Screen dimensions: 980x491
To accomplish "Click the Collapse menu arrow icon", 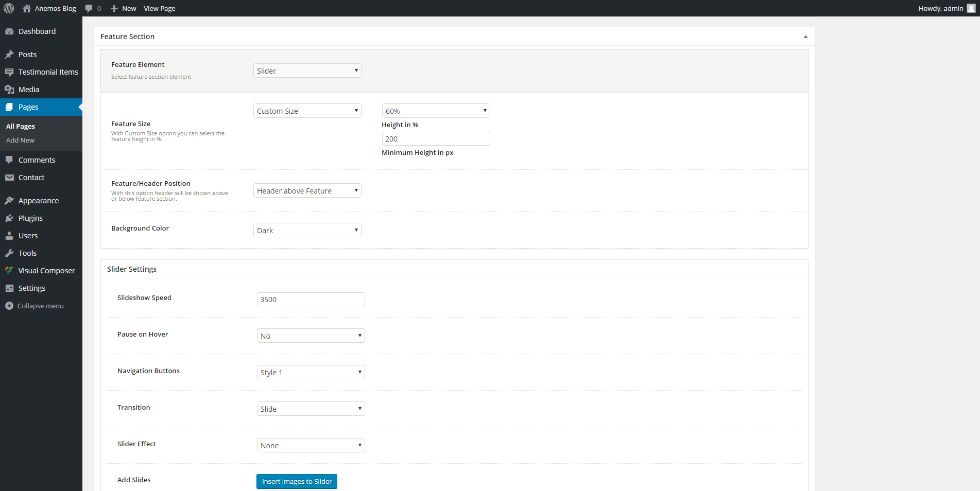I will coord(9,306).
